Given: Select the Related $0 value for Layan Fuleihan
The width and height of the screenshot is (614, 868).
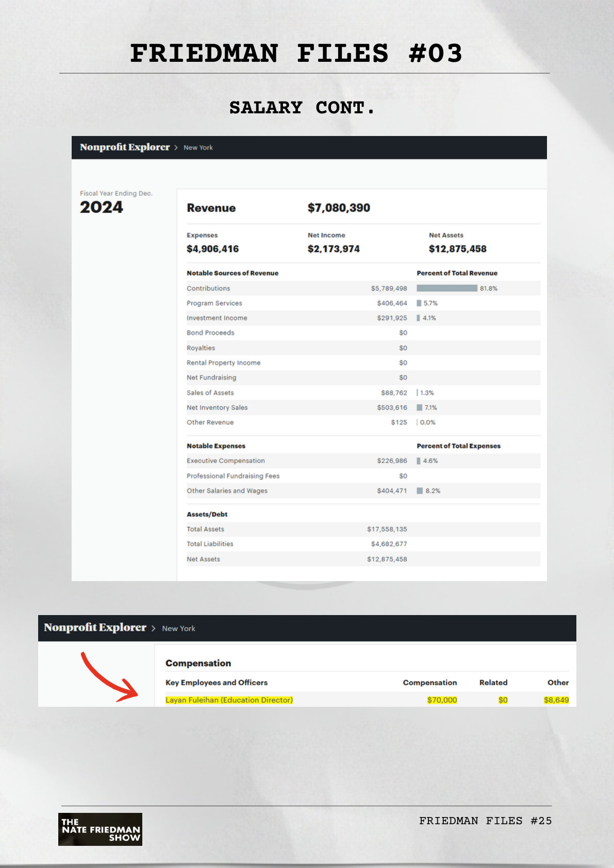Looking at the screenshot, I should tap(503, 700).
